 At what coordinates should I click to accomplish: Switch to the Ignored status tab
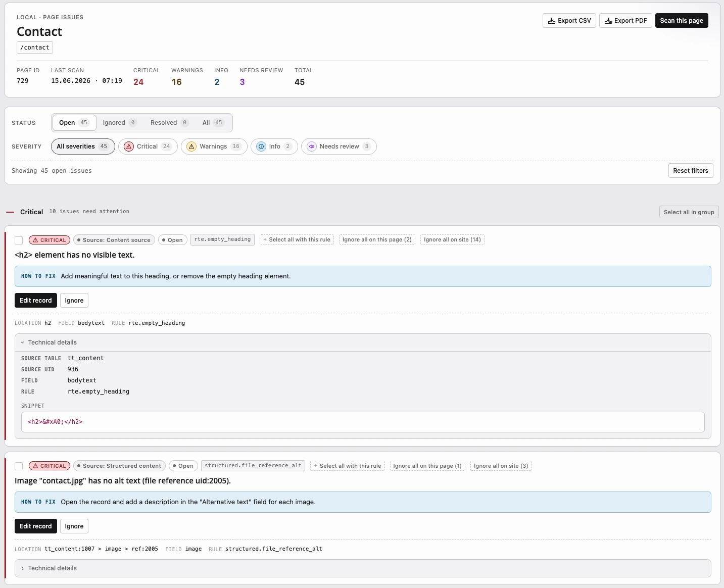coord(120,123)
